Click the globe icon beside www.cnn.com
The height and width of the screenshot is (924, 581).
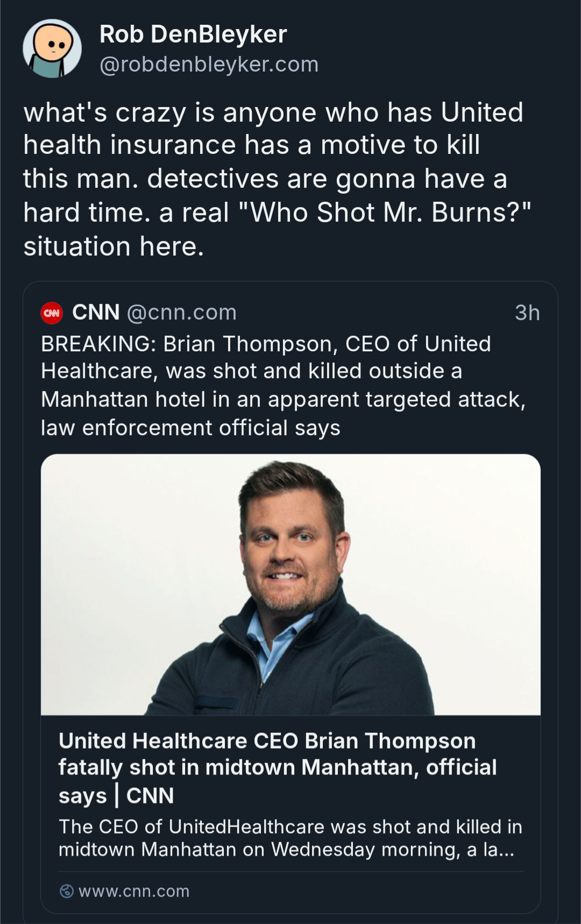[x=67, y=891]
